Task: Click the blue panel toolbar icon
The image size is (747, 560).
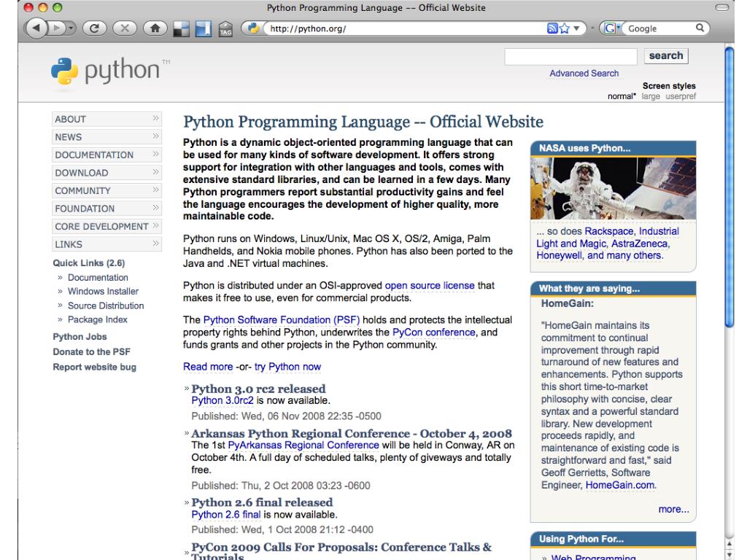Action: tap(204, 29)
